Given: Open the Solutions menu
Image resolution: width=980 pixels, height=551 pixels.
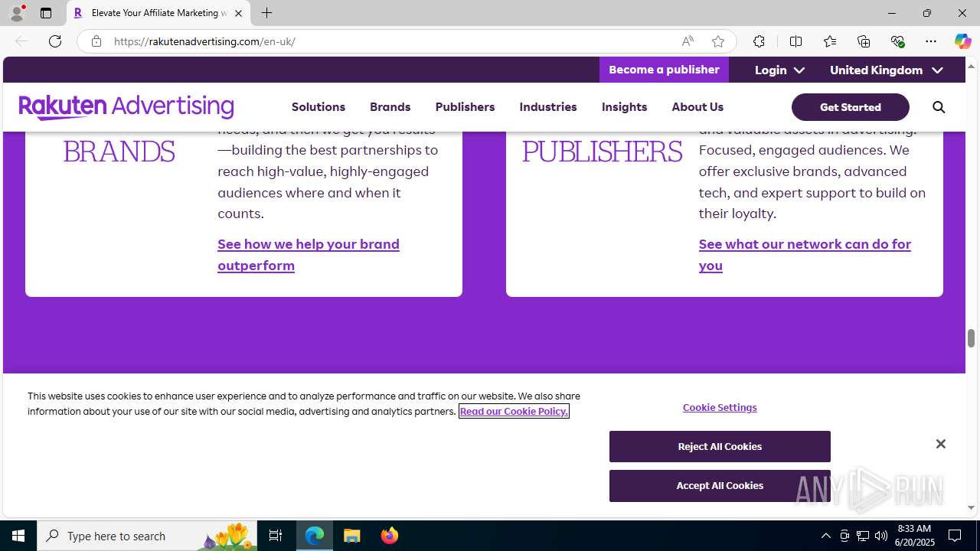Looking at the screenshot, I should pyautogui.click(x=318, y=107).
